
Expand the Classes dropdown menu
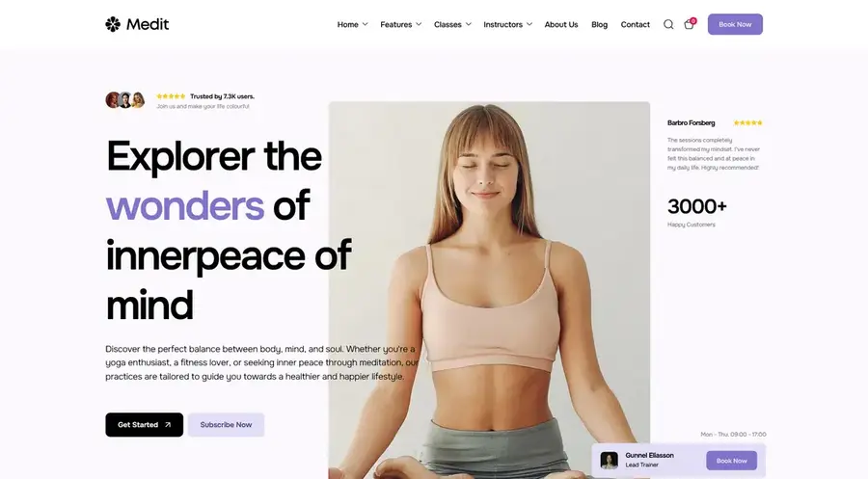click(x=453, y=24)
